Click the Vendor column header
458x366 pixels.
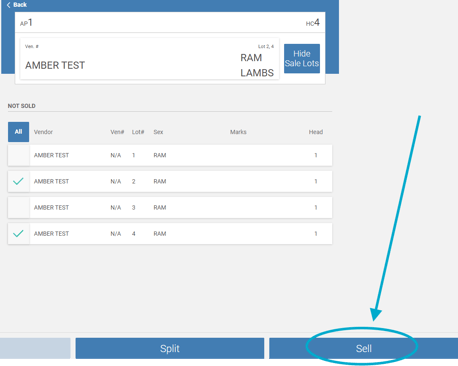coord(43,132)
